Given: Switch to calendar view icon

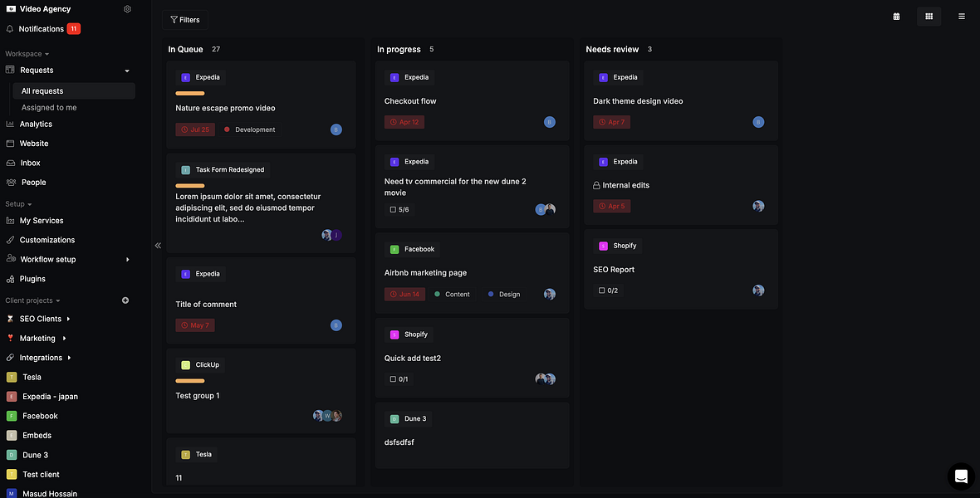Looking at the screenshot, I should pos(896,17).
